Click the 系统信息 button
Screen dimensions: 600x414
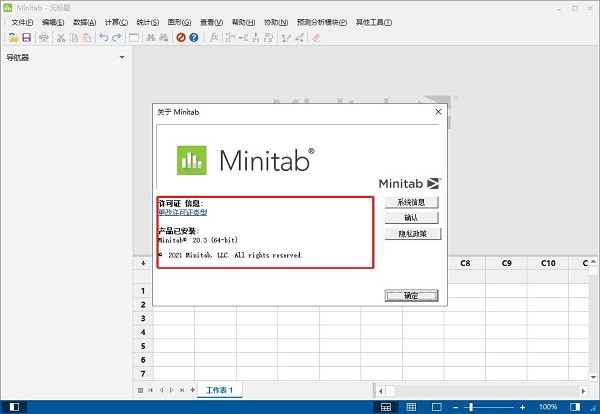pos(411,202)
